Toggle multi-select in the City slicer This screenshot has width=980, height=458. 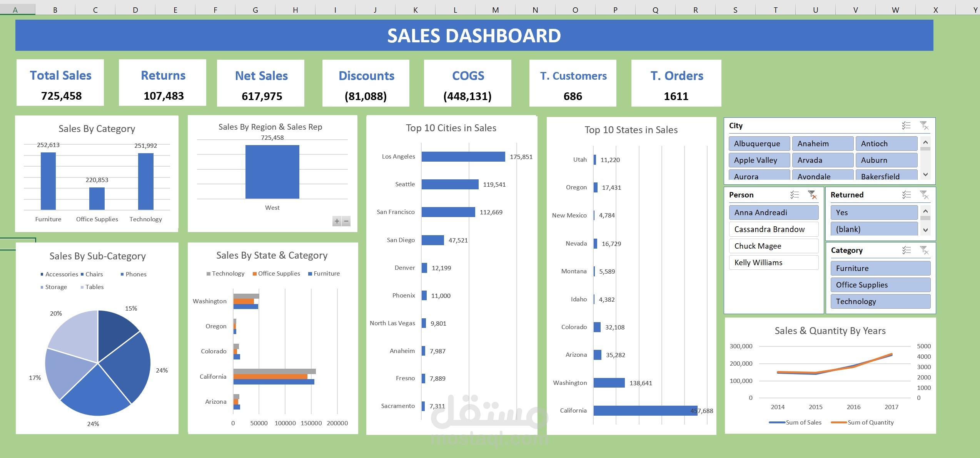pyautogui.click(x=906, y=125)
